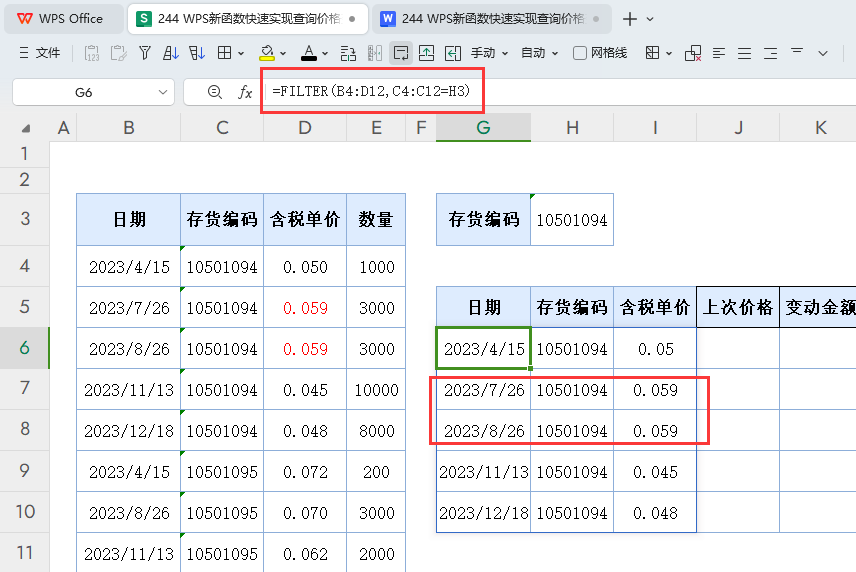Select cell G6 with 2023/4/15
The image size is (856, 572).
[484, 348]
